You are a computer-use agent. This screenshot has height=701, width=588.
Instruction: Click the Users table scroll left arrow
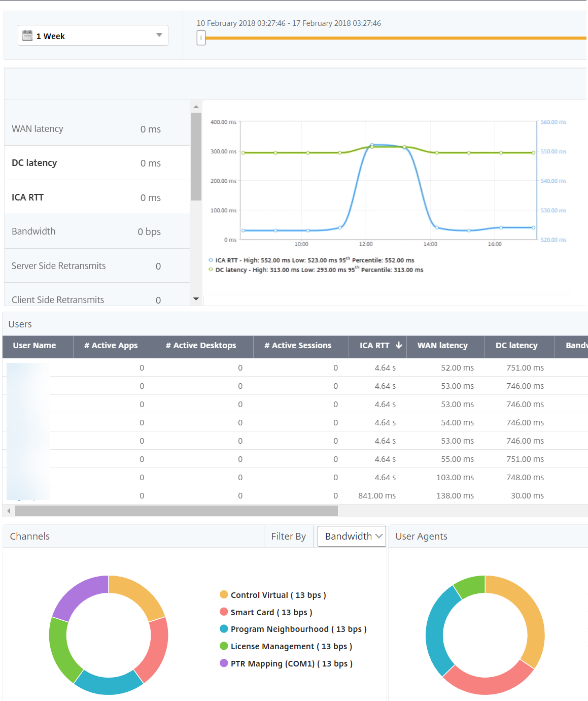pos(9,511)
